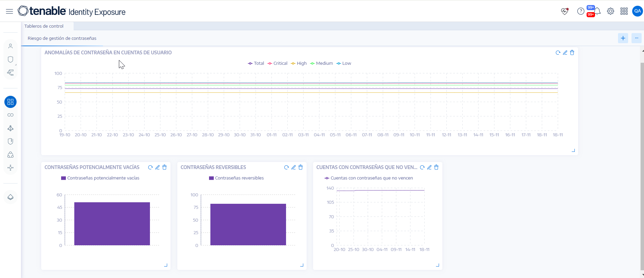Open the attack path nodes icon in sidebar
This screenshot has width=644, height=278.
[x=10, y=155]
